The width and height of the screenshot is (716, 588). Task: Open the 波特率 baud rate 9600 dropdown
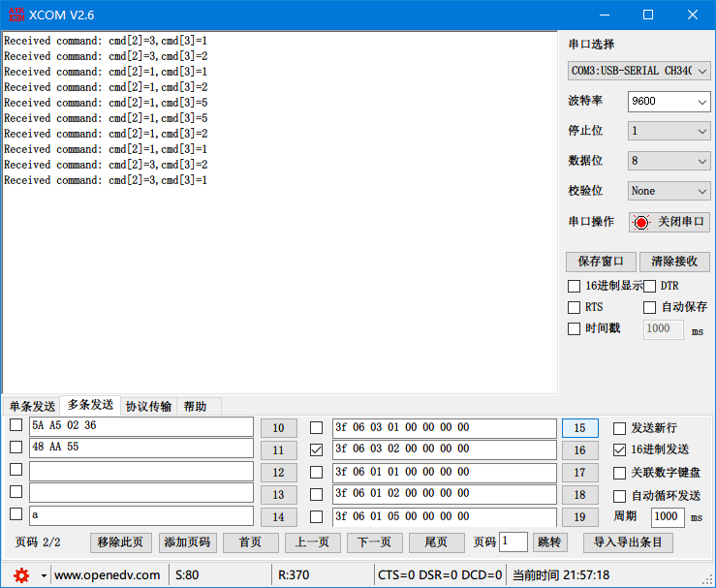click(x=669, y=102)
